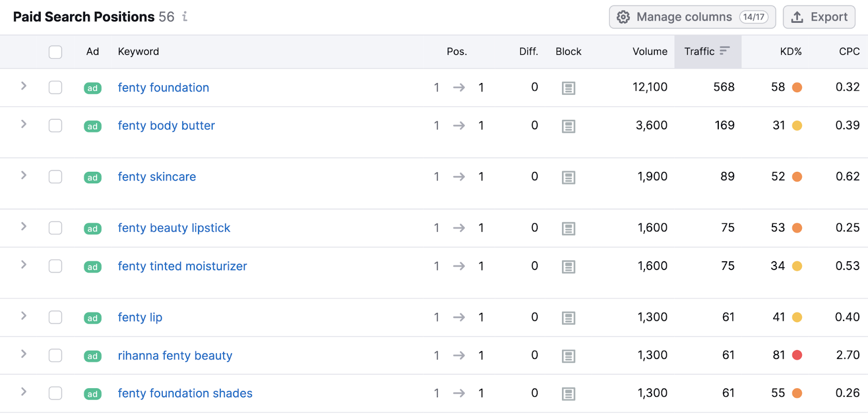This screenshot has width=868, height=419.
Task: Click the ad badge for fenty foundation shades
Action: [x=92, y=394]
